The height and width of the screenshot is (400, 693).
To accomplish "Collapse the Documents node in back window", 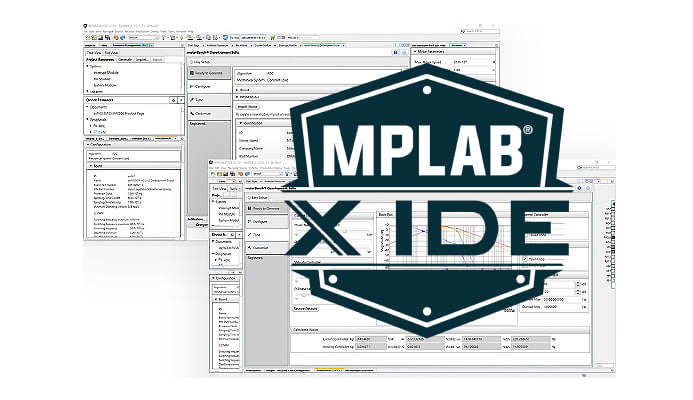I will [88, 107].
